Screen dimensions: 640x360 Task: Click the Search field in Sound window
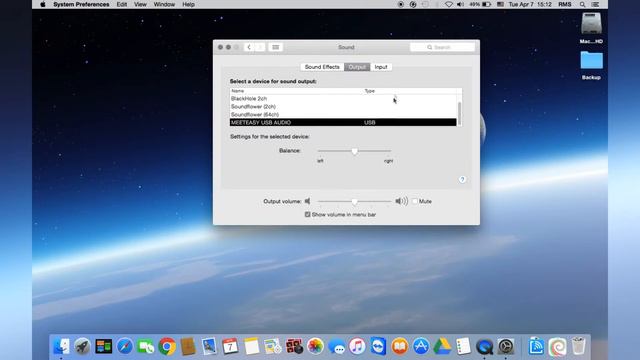point(442,47)
